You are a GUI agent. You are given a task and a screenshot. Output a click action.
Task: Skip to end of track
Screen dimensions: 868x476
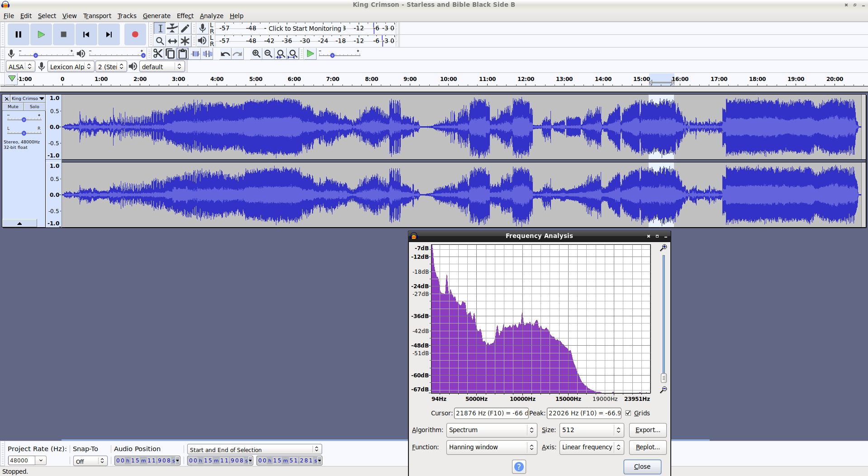tap(109, 34)
